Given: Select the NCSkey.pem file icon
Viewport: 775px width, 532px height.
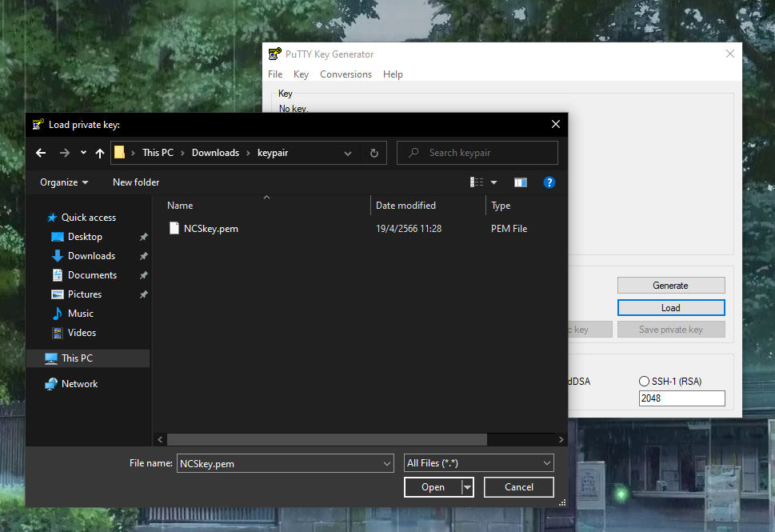Looking at the screenshot, I should coord(174,228).
